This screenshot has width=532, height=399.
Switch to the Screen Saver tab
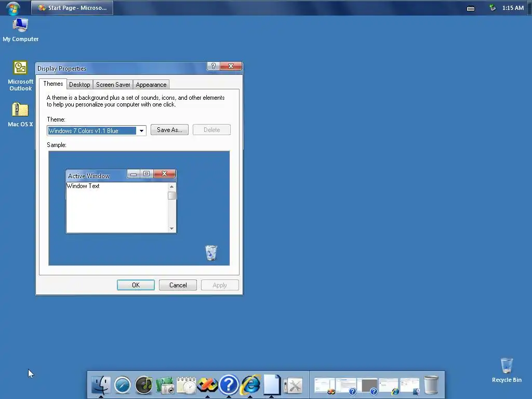point(113,85)
